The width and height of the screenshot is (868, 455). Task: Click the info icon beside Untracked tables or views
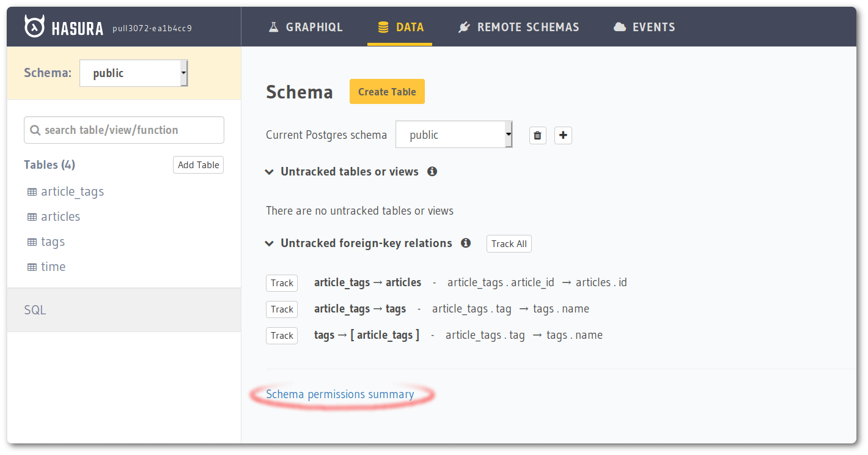click(x=432, y=171)
